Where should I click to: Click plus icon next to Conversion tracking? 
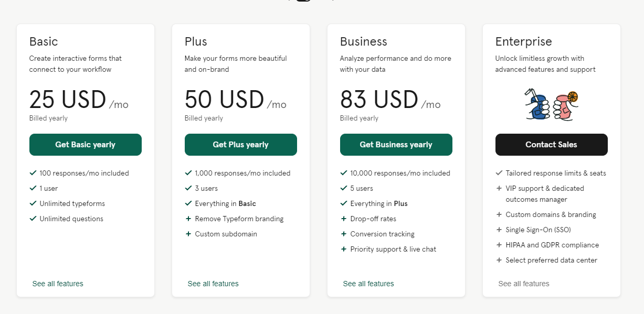click(344, 234)
